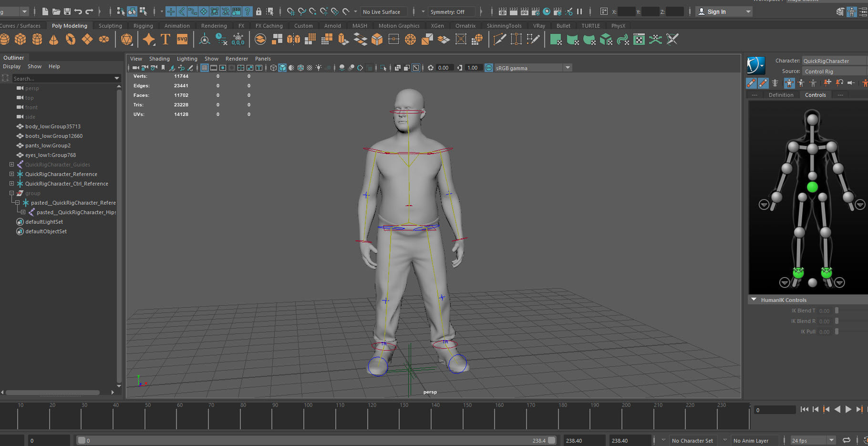Open the 24 fps frame rate dropdown
This screenshot has width=868, height=446.
click(813, 440)
